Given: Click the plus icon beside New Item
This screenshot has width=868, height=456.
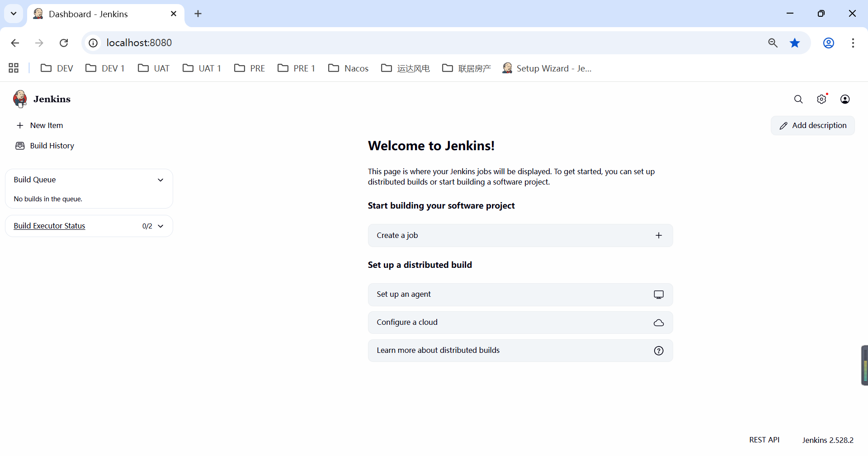Looking at the screenshot, I should point(20,125).
